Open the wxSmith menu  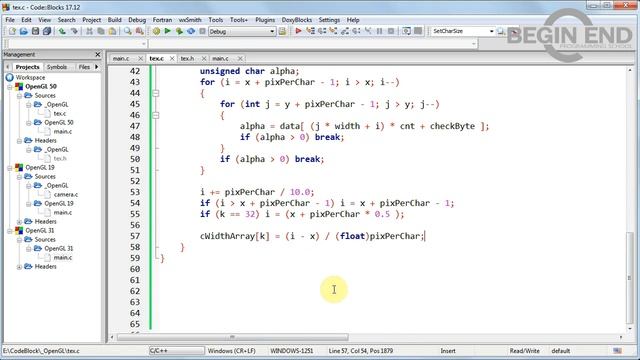[x=190, y=20]
